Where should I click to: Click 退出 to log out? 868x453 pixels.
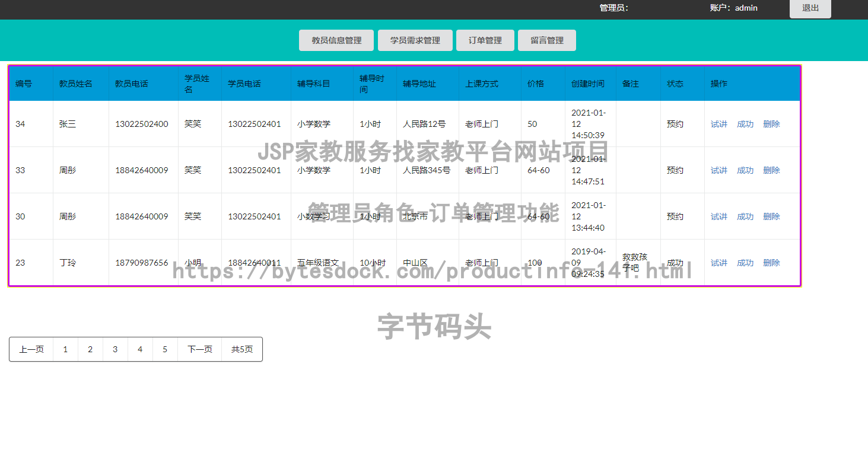(x=810, y=8)
